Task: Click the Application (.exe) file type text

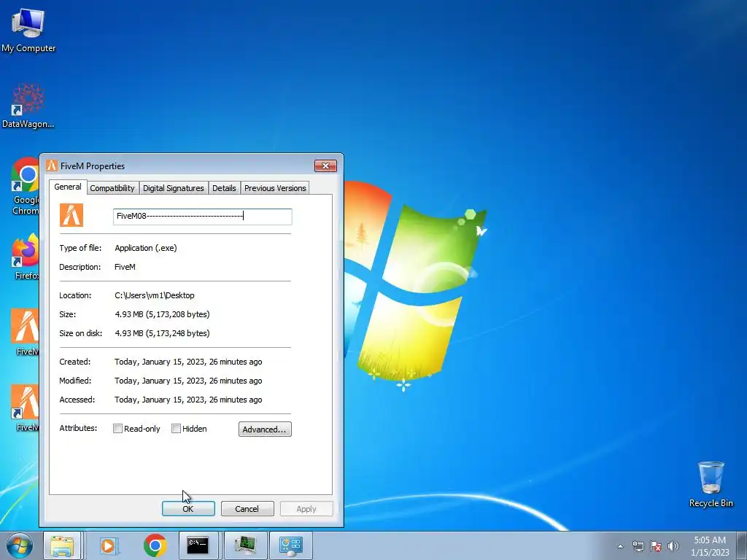Action: tap(146, 248)
